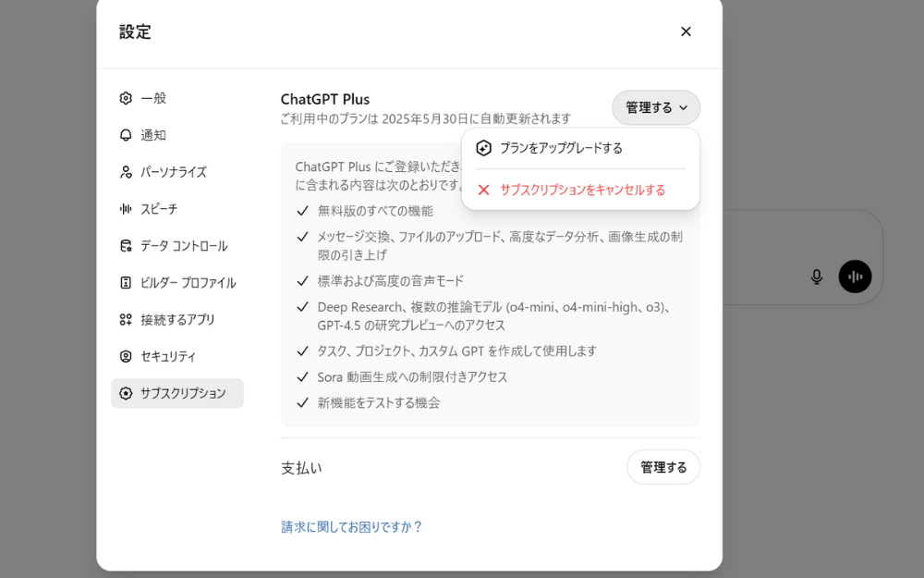Image resolution: width=924 pixels, height=578 pixels.
Task: Click the 接続するアプリ apps icon
Action: click(x=126, y=320)
